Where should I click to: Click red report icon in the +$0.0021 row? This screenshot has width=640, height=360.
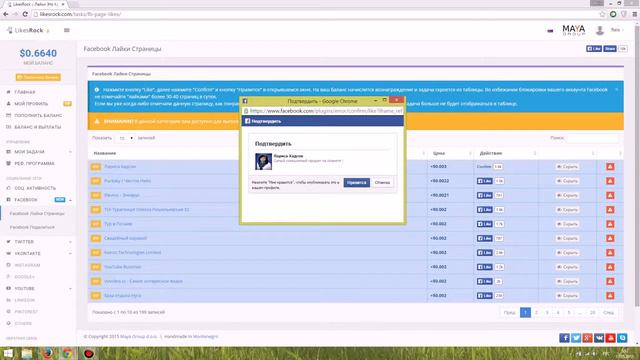(x=610, y=195)
